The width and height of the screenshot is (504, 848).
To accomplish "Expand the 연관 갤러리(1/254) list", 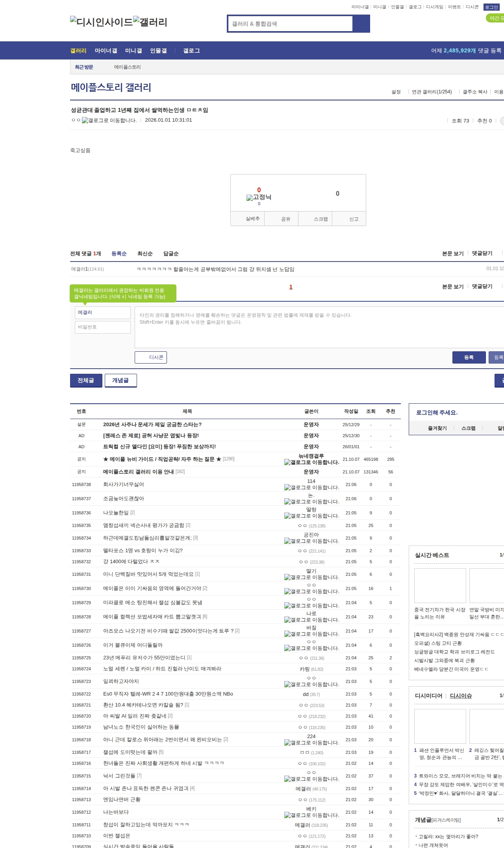I will [x=432, y=92].
